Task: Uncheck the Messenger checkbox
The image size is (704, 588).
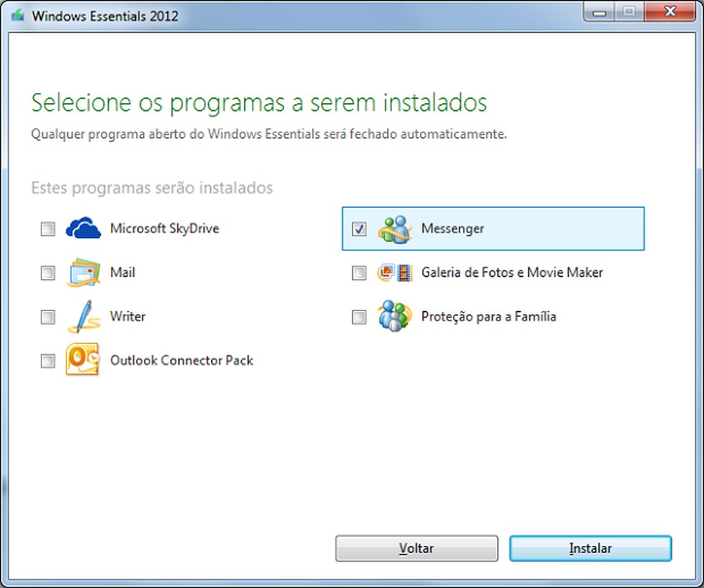Action: [x=359, y=229]
